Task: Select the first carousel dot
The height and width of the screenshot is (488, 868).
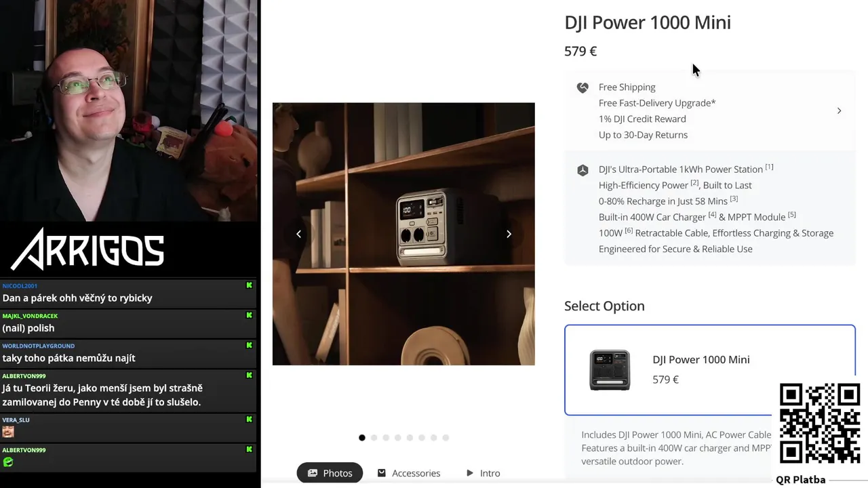Action: click(362, 438)
